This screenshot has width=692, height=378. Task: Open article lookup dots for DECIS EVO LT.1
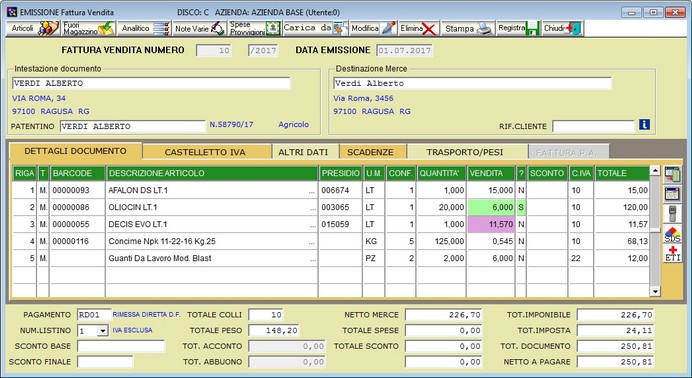(312, 226)
